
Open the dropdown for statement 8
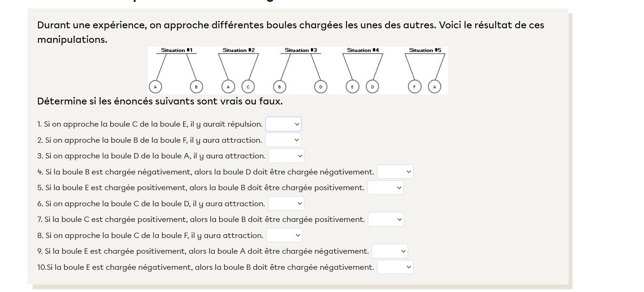pyautogui.click(x=284, y=235)
